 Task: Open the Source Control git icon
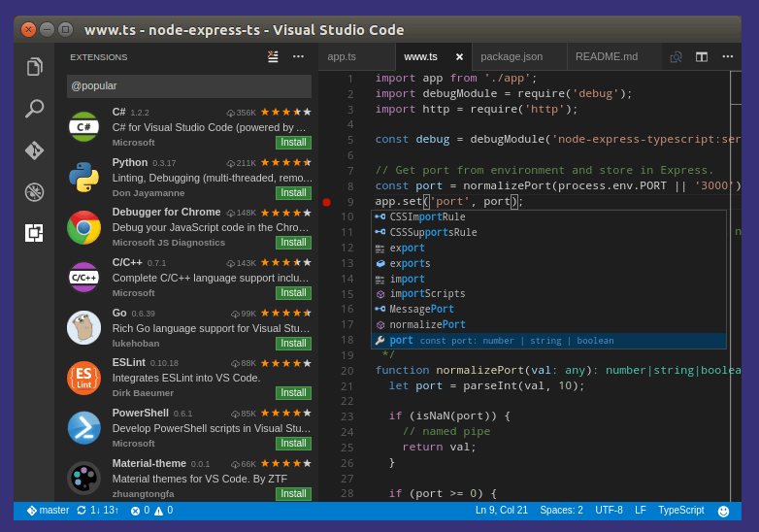[x=35, y=150]
